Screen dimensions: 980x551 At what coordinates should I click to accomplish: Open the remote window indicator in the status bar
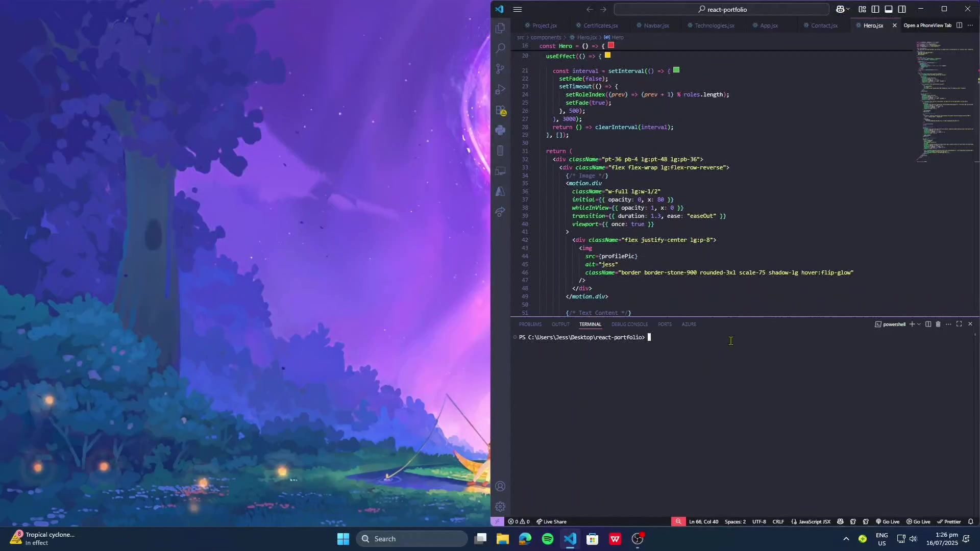pos(497,521)
